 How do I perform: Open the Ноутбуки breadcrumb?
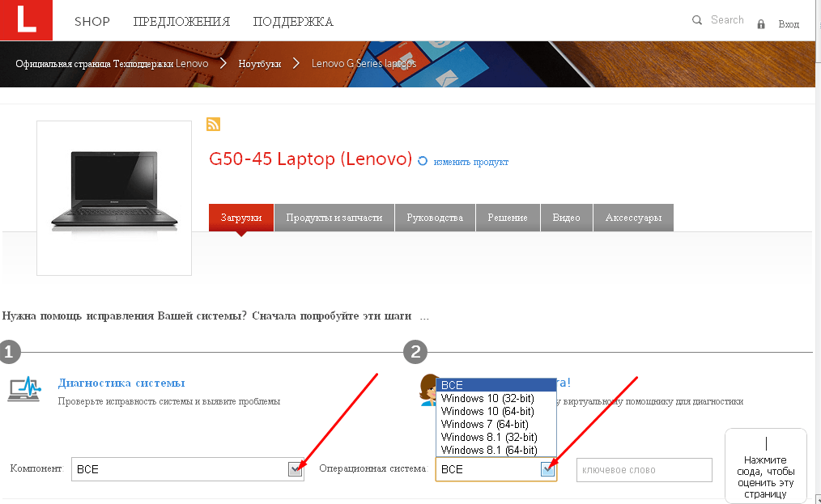click(x=260, y=63)
